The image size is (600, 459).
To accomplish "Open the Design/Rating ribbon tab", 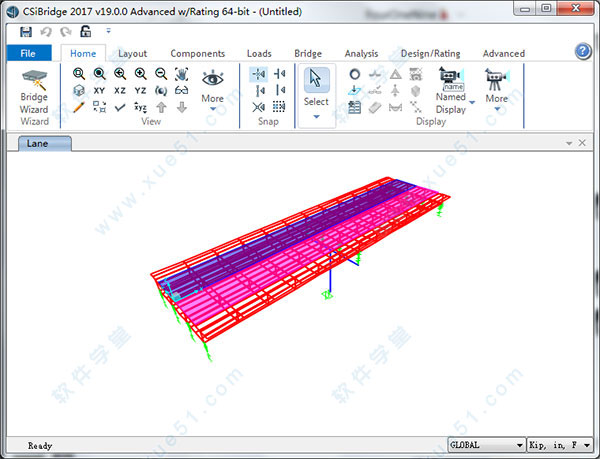I will pos(431,53).
